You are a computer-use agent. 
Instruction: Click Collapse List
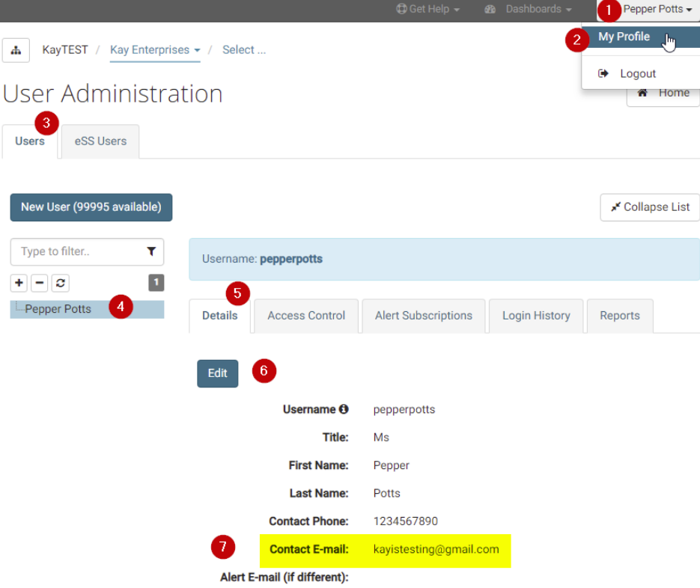tap(649, 207)
